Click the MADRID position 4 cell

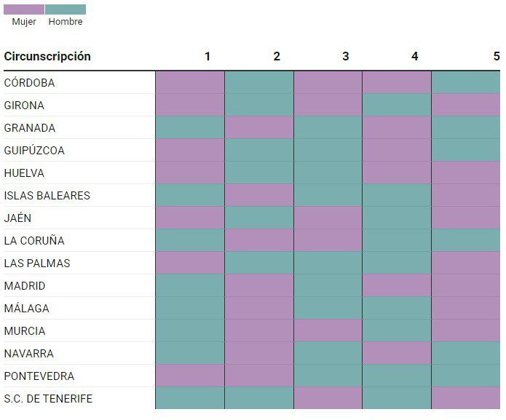click(396, 286)
